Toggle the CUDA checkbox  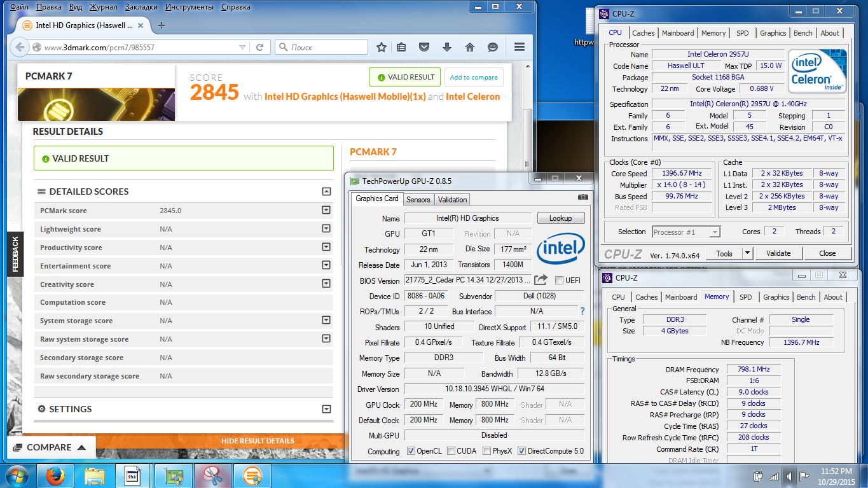point(451,451)
